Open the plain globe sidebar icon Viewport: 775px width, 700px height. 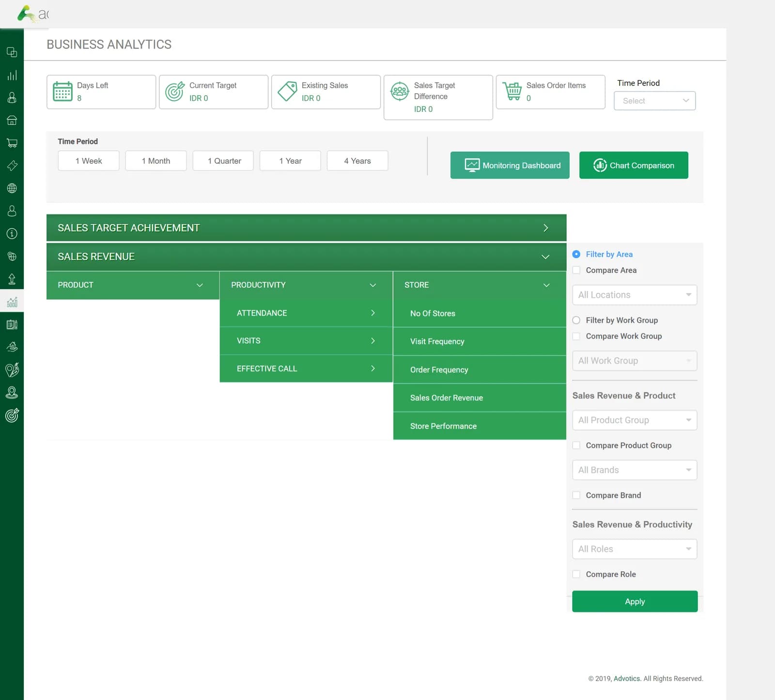coord(12,188)
